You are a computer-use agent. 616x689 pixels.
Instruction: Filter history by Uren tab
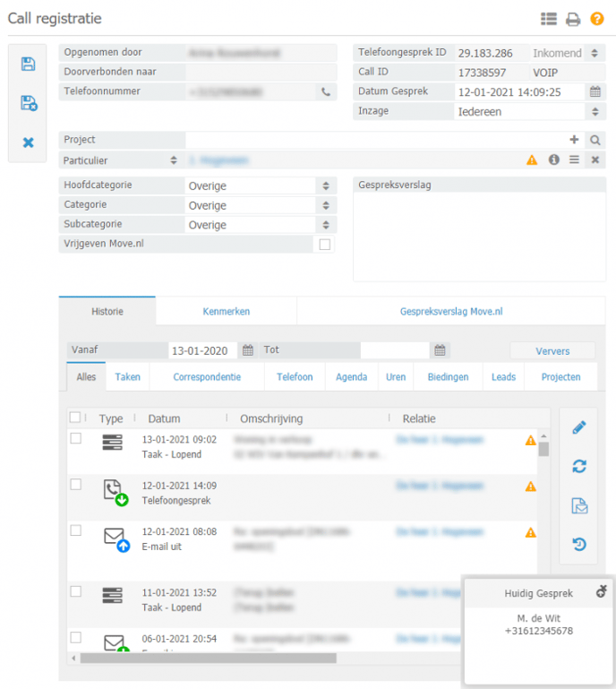click(396, 377)
